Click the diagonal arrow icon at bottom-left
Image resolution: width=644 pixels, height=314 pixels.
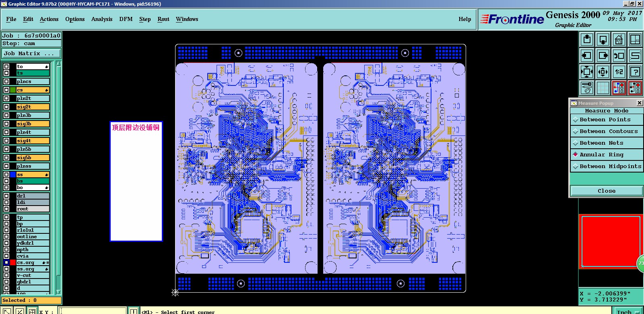pyautogui.click(x=6, y=311)
